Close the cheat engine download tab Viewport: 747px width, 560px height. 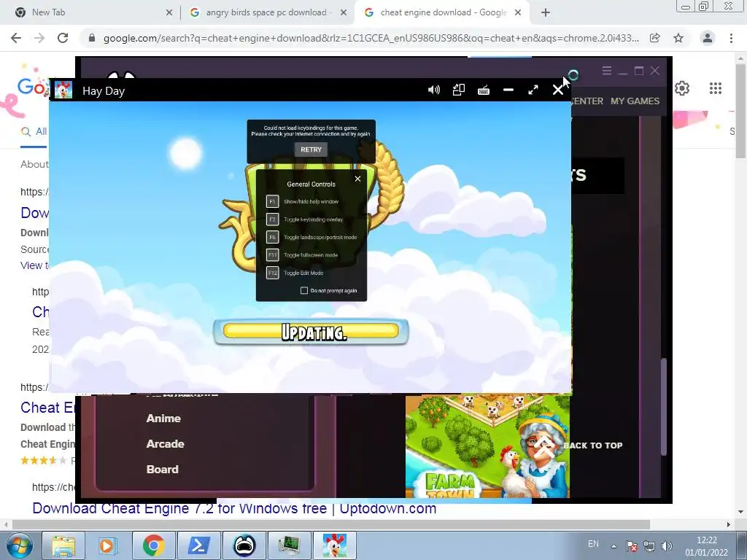518,13
